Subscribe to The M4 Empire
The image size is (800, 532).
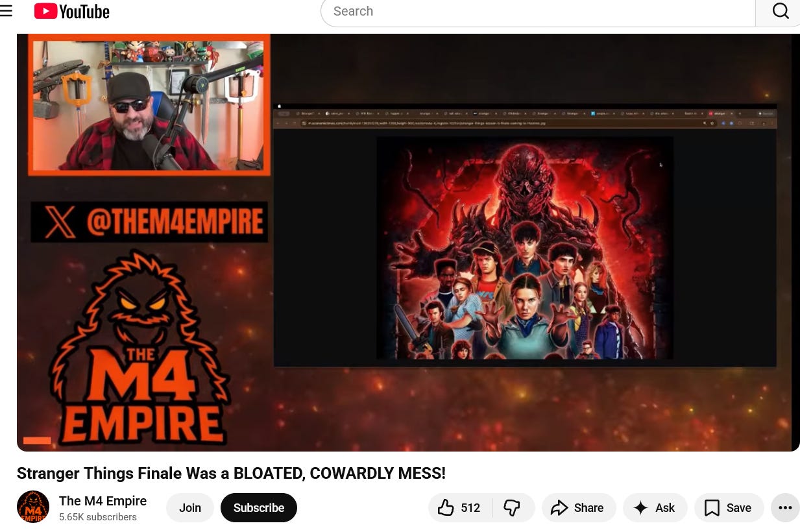pyautogui.click(x=259, y=507)
